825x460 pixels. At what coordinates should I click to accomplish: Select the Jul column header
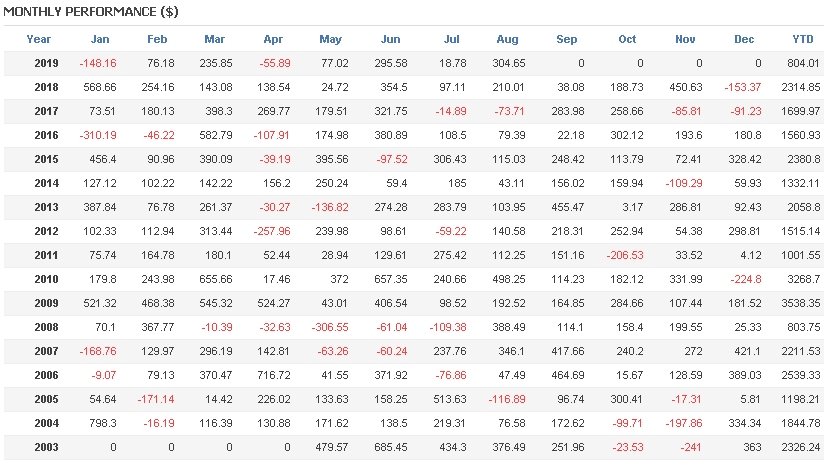451,39
